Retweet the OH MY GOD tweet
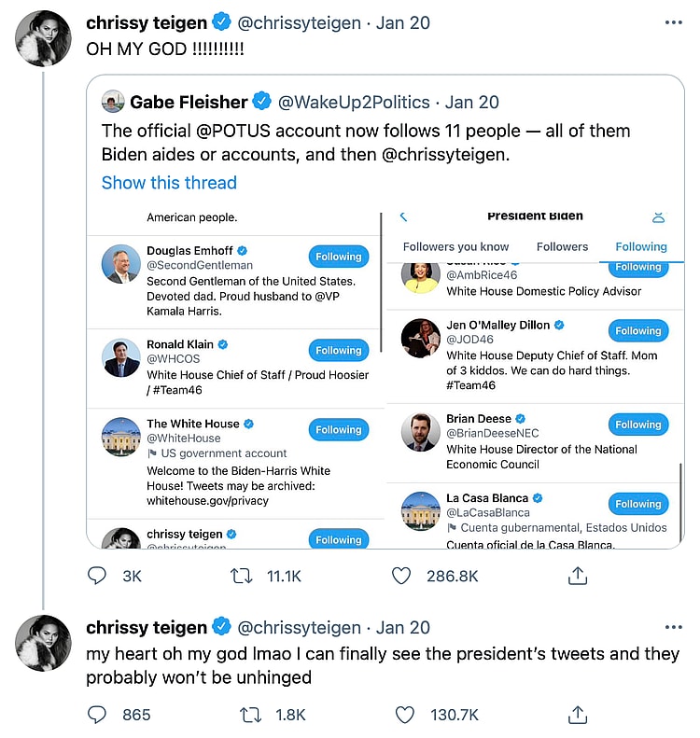Image resolution: width=700 pixels, height=738 pixels. click(242, 576)
